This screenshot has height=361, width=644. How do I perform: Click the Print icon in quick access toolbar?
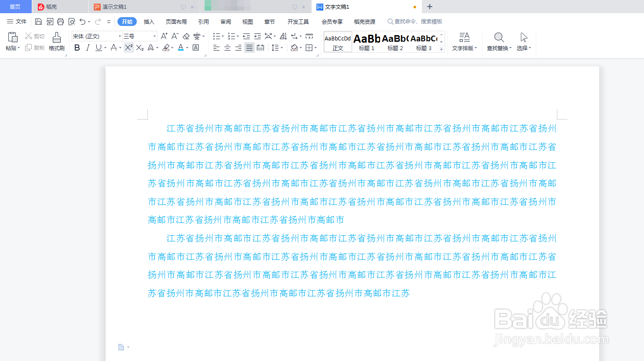(60, 22)
